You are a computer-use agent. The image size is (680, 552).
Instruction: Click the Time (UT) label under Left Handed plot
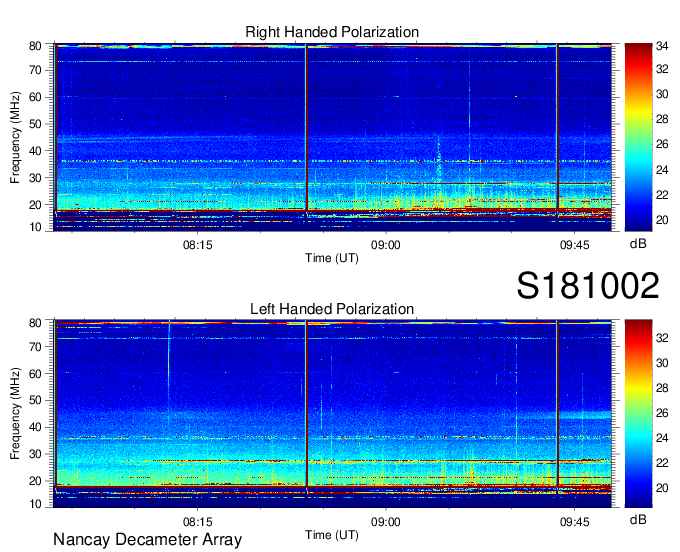point(332,535)
